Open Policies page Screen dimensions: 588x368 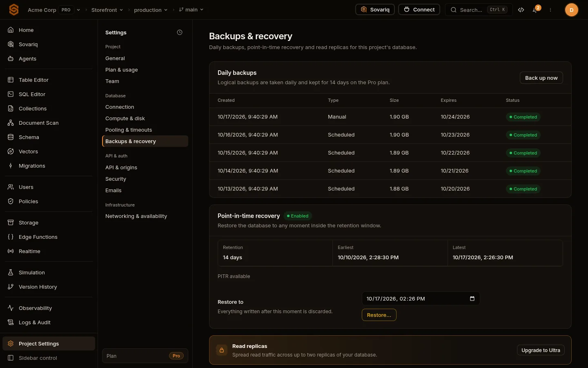pyautogui.click(x=49, y=201)
